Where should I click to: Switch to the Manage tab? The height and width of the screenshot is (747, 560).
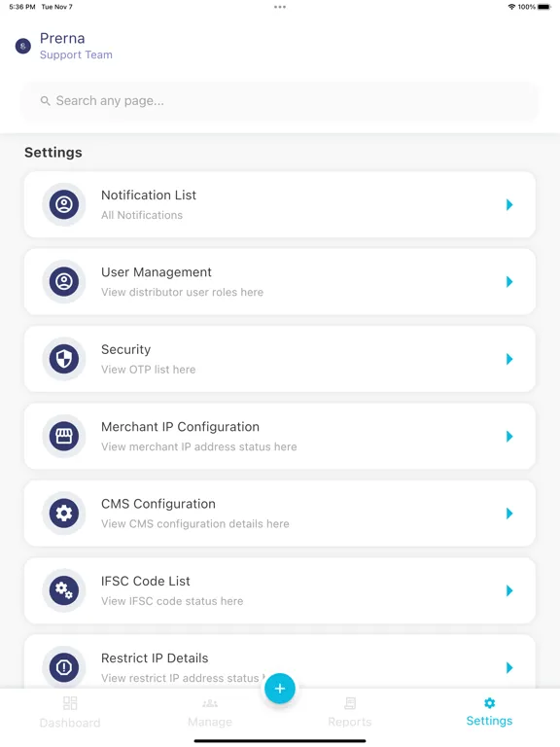210,713
